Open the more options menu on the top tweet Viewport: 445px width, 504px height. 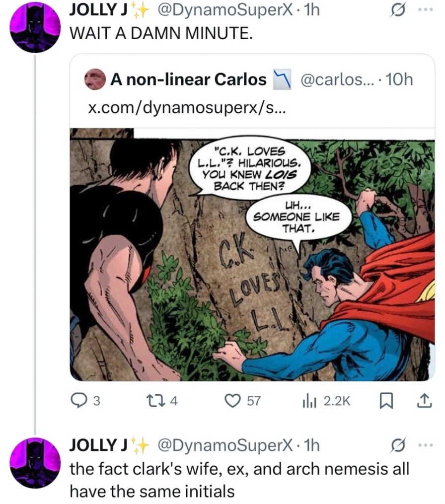[x=425, y=9]
